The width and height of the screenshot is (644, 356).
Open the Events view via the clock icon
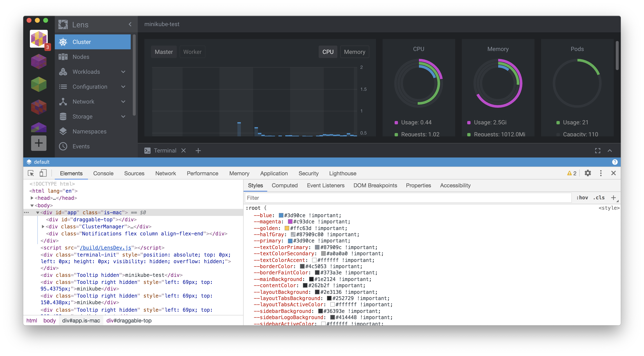[63, 146]
